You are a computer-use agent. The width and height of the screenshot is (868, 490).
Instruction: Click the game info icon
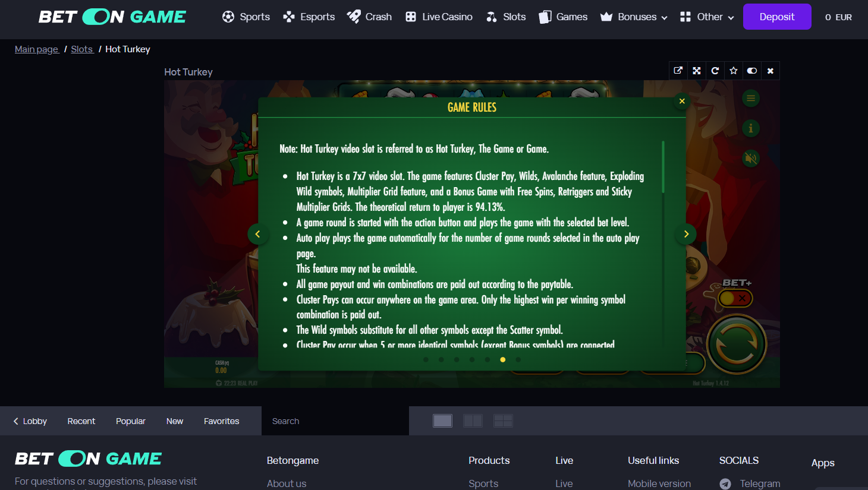point(751,128)
